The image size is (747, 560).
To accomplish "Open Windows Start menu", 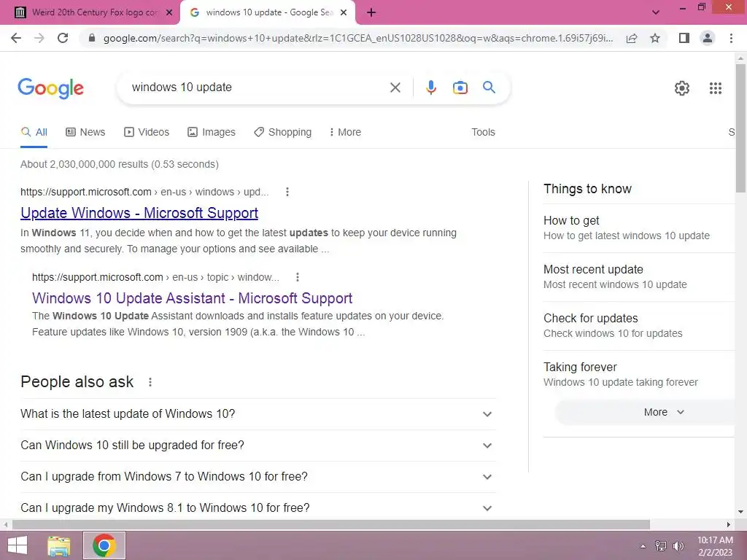I will 18,545.
